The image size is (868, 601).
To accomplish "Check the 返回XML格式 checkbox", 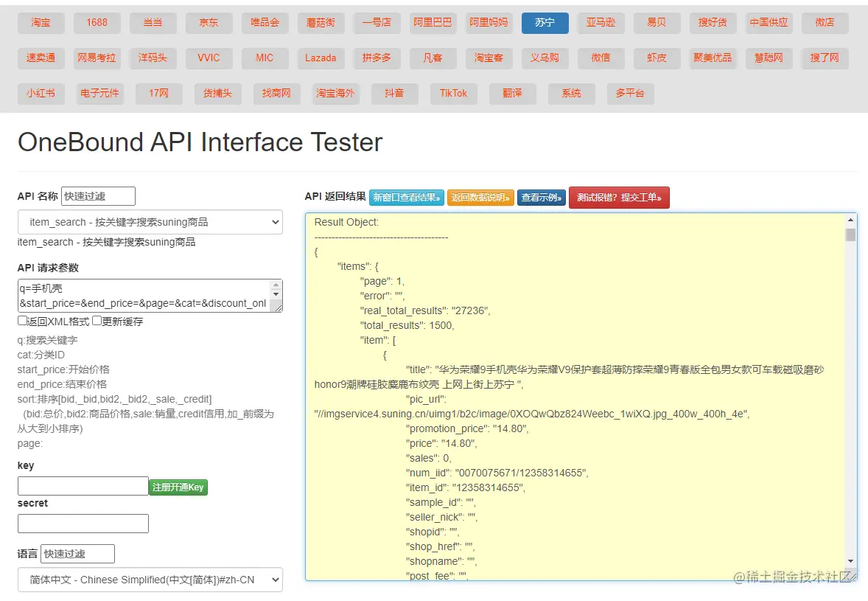I will (x=22, y=321).
